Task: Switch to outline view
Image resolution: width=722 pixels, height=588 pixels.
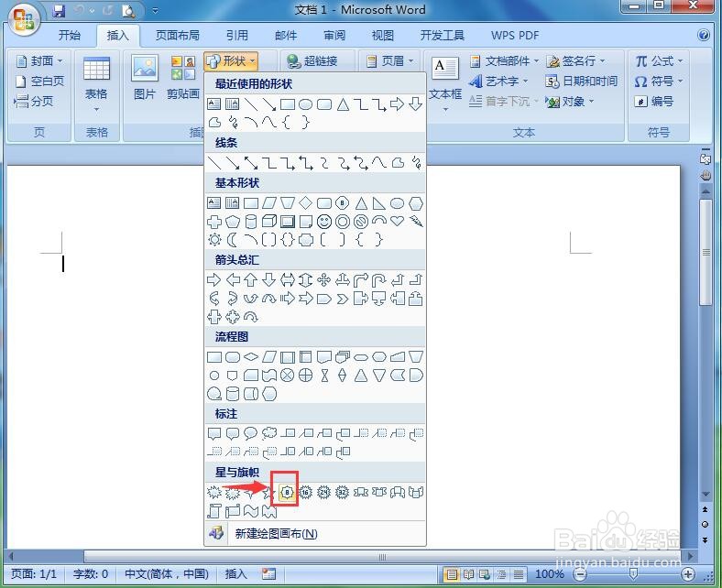Action: 501,574
